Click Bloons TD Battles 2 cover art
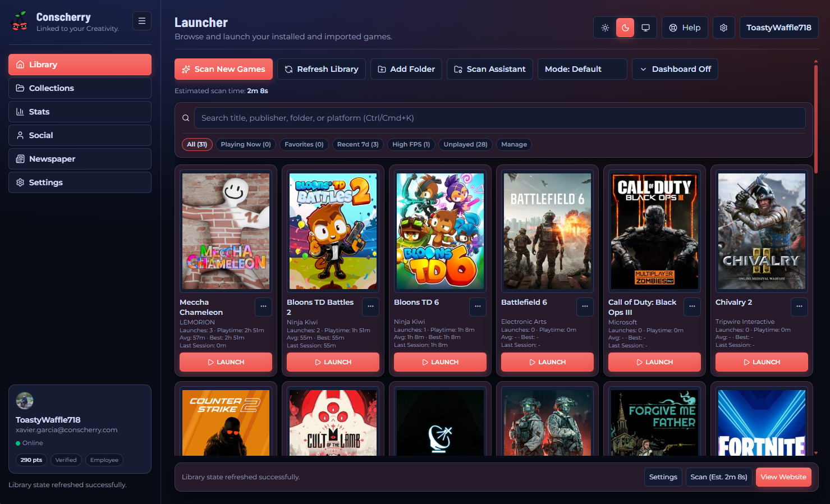This screenshot has height=504, width=830. click(x=333, y=231)
